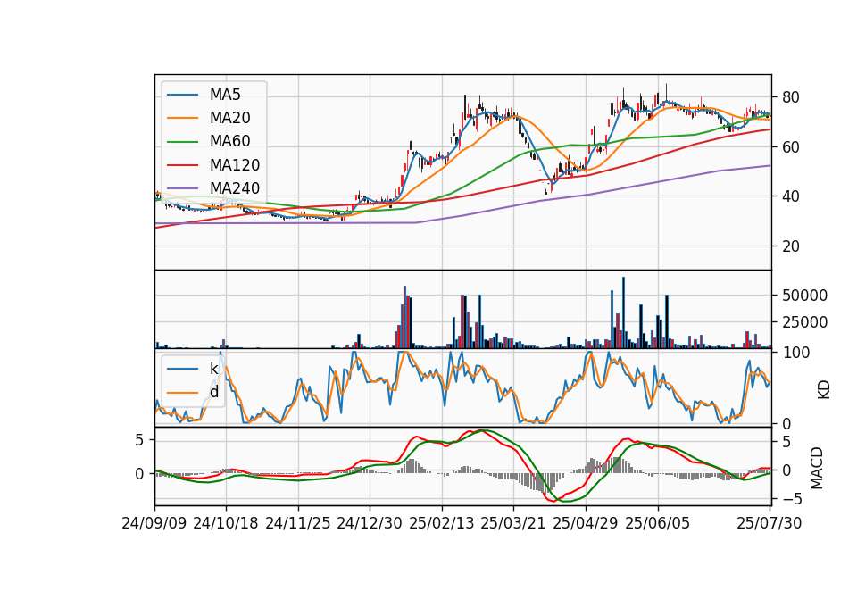Image resolution: width=857 pixels, height=616 pixels.
Task: Click the price axis tick 60
Action: click(x=791, y=147)
